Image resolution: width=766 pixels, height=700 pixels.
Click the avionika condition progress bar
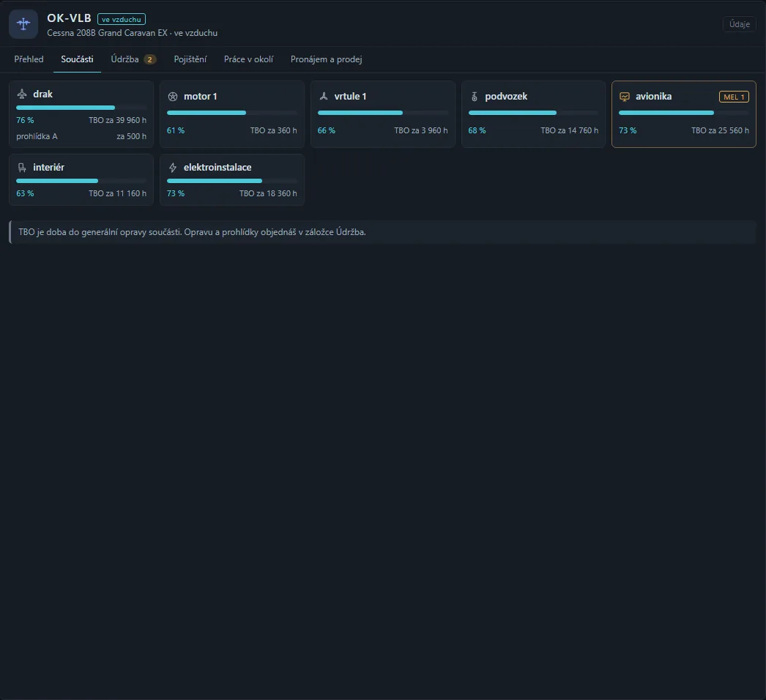click(x=684, y=113)
